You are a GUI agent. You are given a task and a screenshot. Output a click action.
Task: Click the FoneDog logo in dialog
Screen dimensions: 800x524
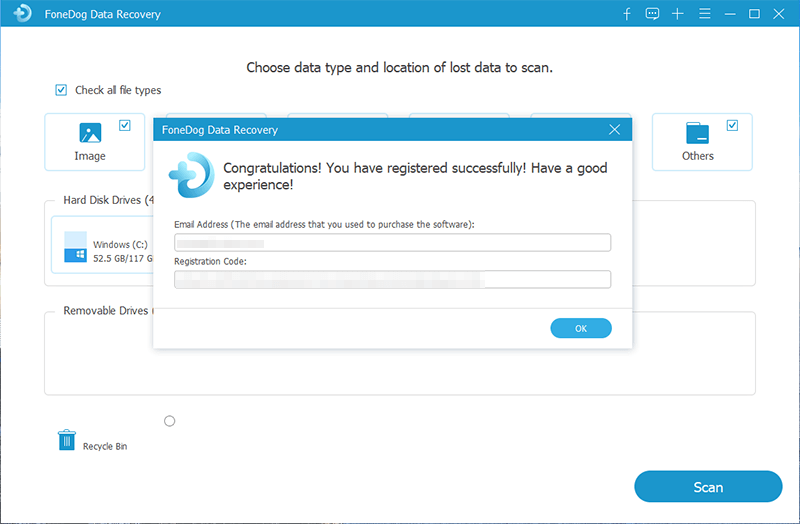[192, 175]
